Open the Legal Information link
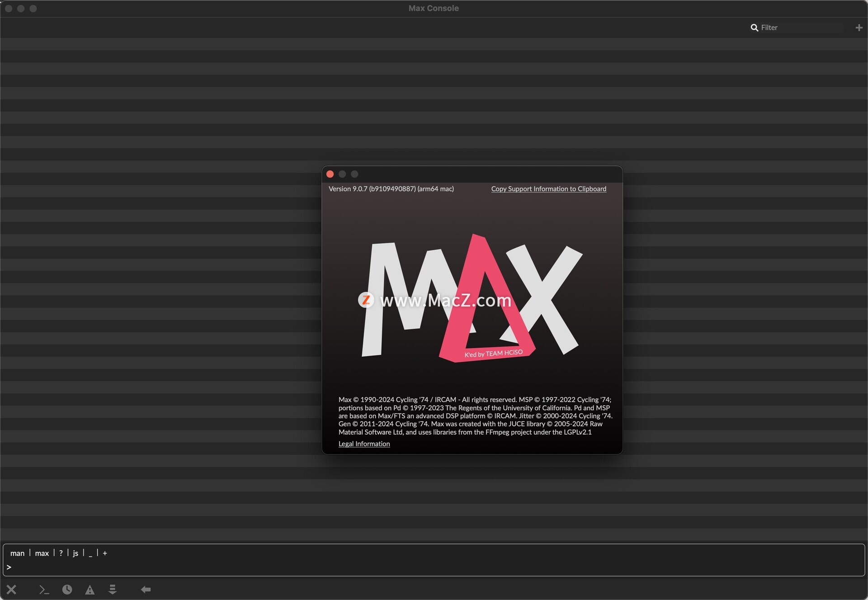The image size is (868, 600). (364, 444)
